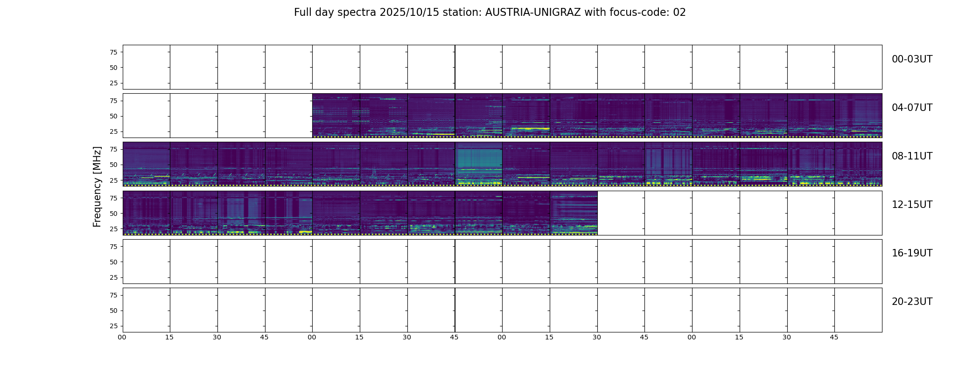Click the '25' tick of the 04-07UT row
Image resolution: width=980 pixels, height=373 pixels.
[113, 131]
